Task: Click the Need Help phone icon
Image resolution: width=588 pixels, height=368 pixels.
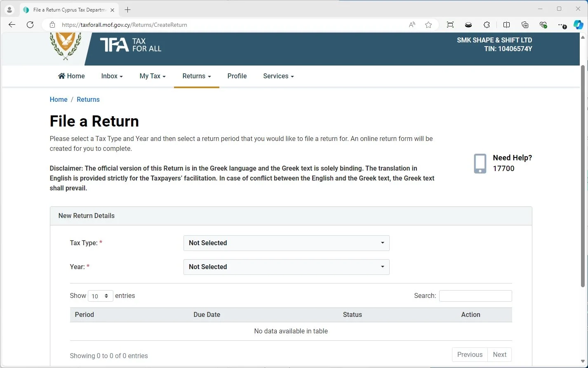Action: pyautogui.click(x=480, y=164)
